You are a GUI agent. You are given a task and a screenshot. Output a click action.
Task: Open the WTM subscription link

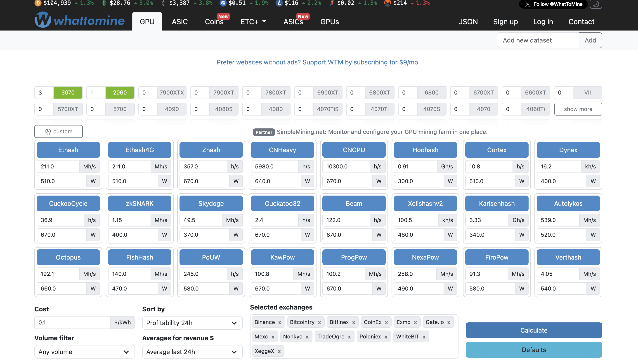318,62
